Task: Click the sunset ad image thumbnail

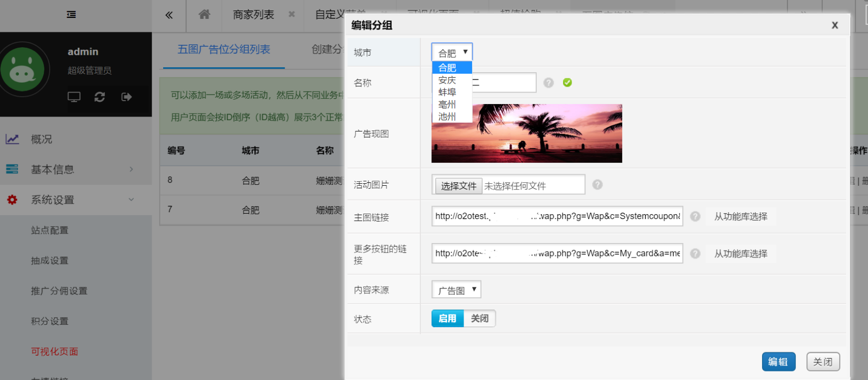Action: (x=527, y=133)
